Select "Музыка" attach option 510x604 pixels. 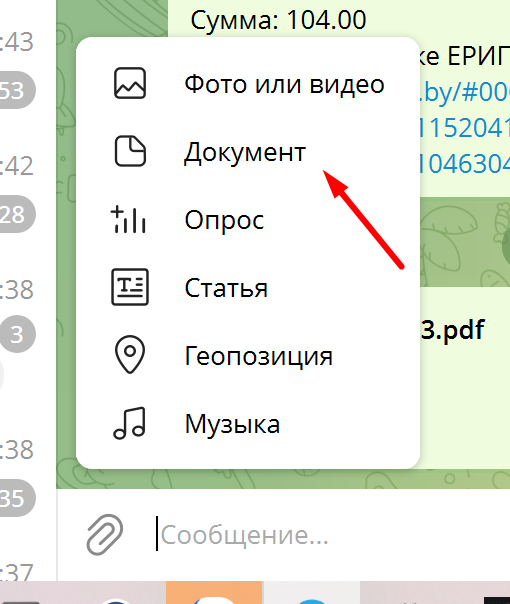point(248,423)
